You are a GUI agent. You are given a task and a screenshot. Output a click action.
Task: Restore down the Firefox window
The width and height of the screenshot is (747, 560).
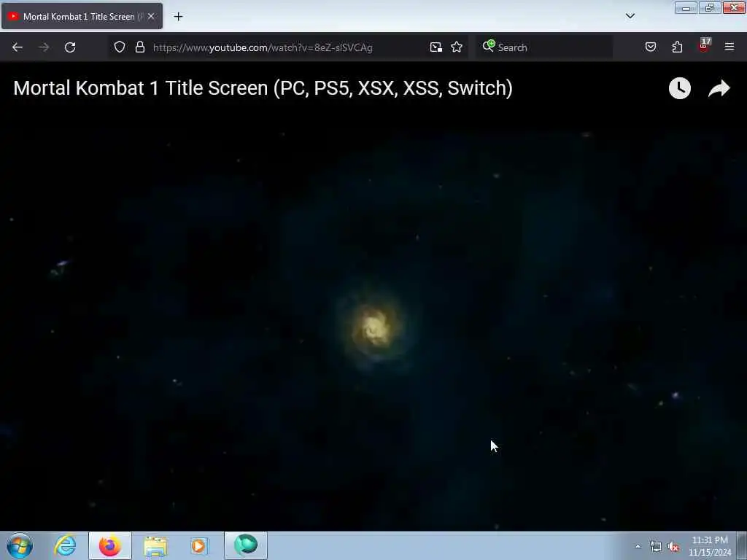[x=710, y=7]
